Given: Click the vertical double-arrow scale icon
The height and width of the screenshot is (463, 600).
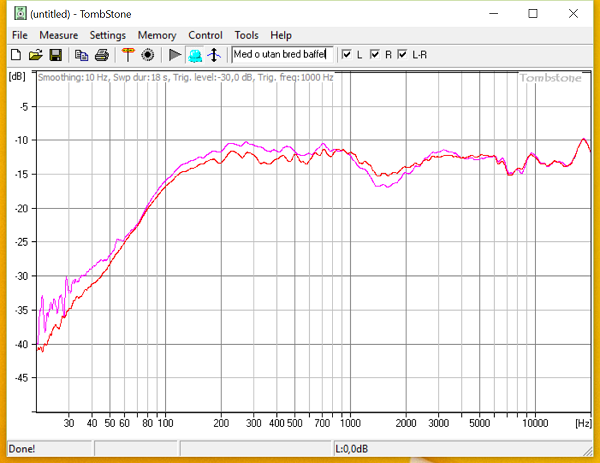Looking at the screenshot, I should 214,55.
